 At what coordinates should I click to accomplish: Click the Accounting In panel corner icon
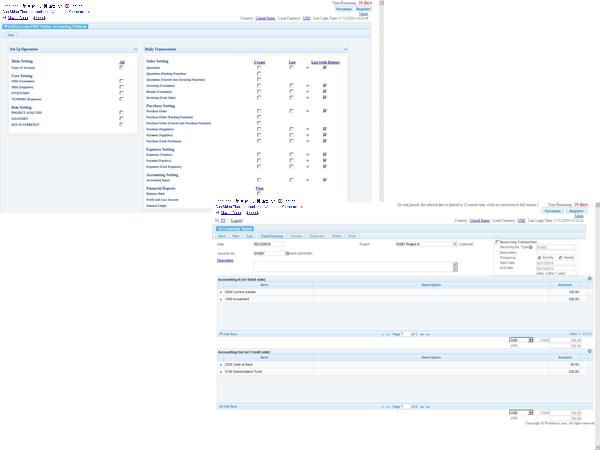(x=590, y=278)
